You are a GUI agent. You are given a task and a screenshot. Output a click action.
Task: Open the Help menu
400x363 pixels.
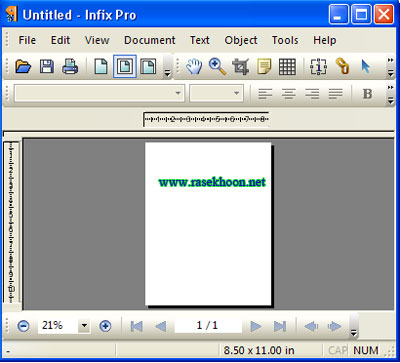click(x=325, y=40)
